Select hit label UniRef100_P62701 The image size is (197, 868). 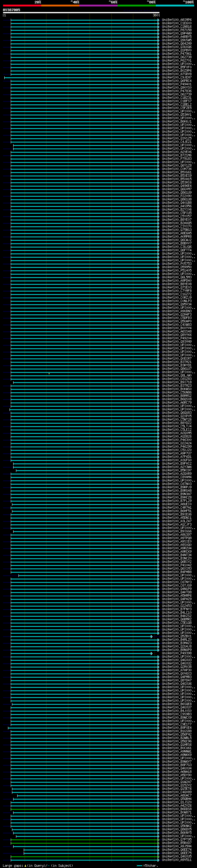177,61
